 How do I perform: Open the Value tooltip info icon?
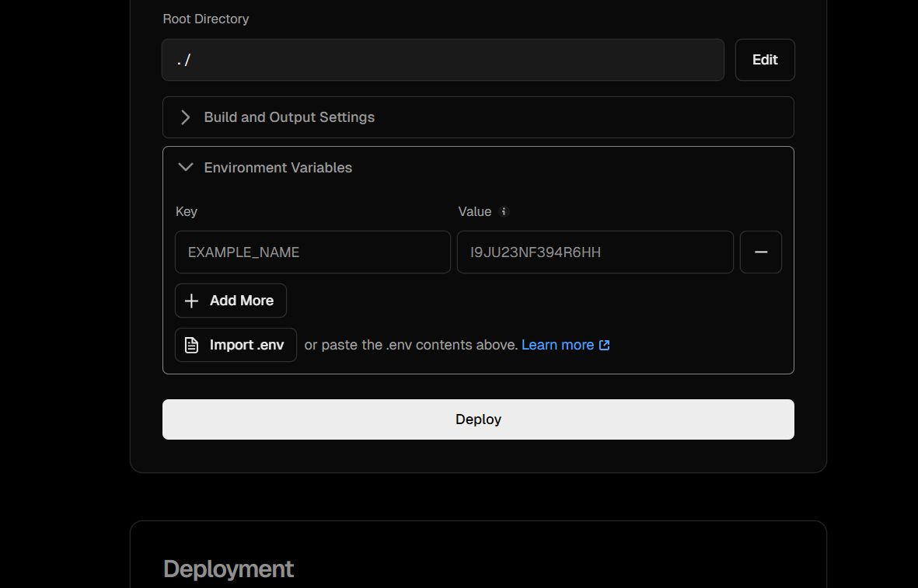503,211
